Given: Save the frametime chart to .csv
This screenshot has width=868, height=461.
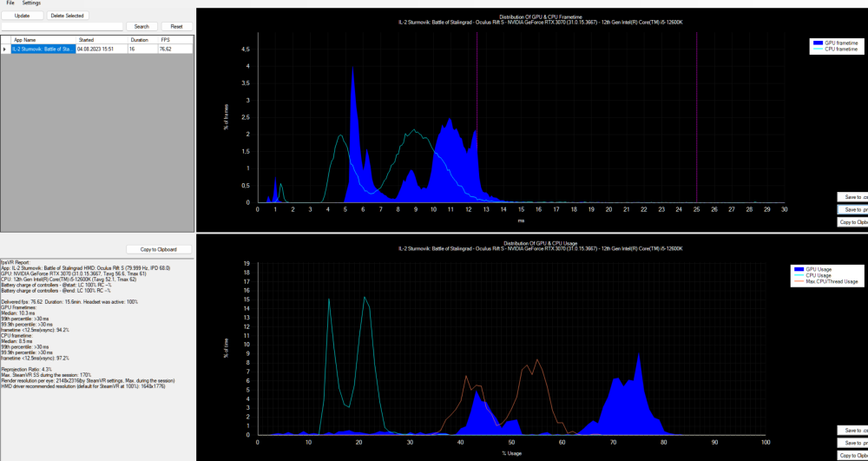Looking at the screenshot, I should point(852,197).
